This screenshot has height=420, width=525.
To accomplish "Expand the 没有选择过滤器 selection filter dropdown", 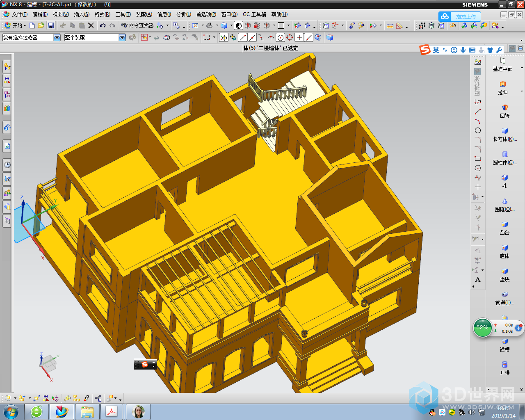I will click(x=57, y=37).
